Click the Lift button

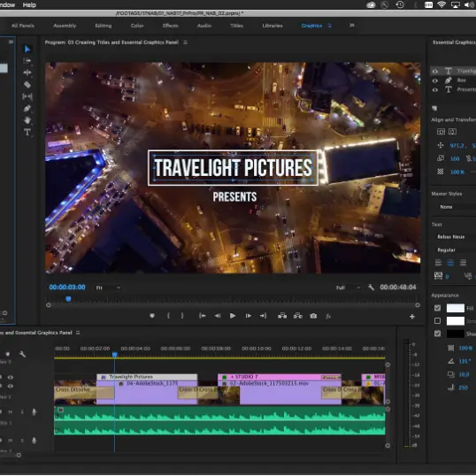[282, 316]
